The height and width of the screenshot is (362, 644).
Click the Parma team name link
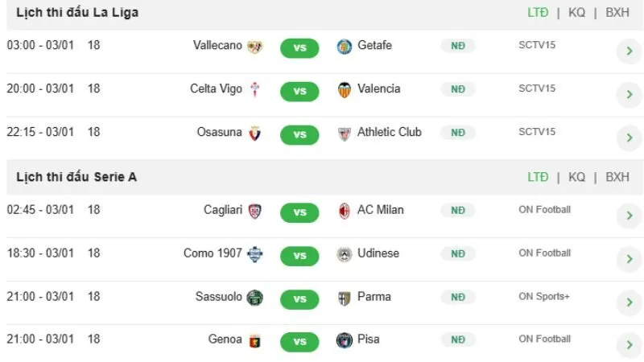pos(374,297)
